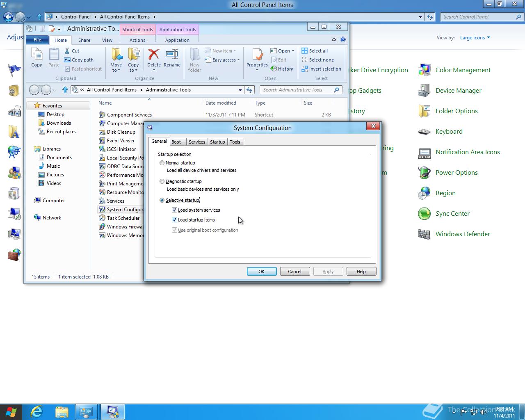Click the History icon in the Open group
The image size is (525, 420).
pyautogui.click(x=274, y=69)
